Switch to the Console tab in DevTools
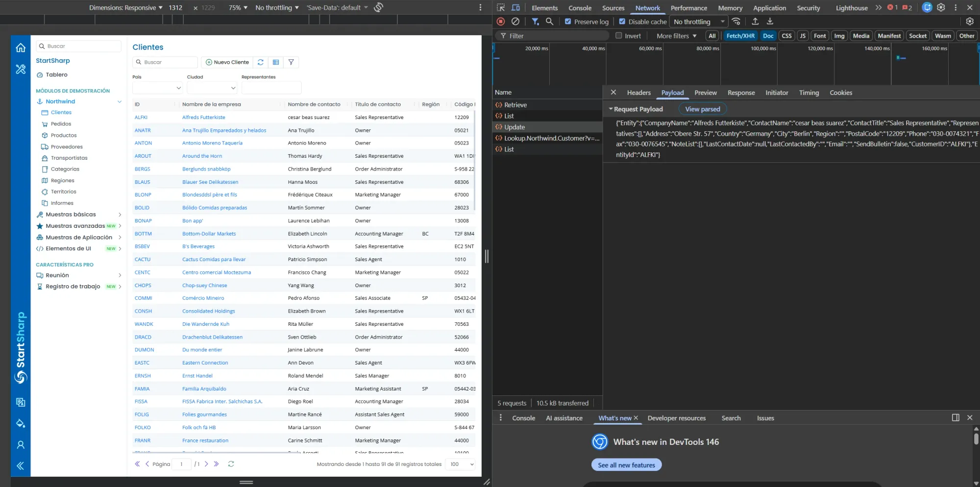This screenshot has width=980, height=487. (580, 8)
